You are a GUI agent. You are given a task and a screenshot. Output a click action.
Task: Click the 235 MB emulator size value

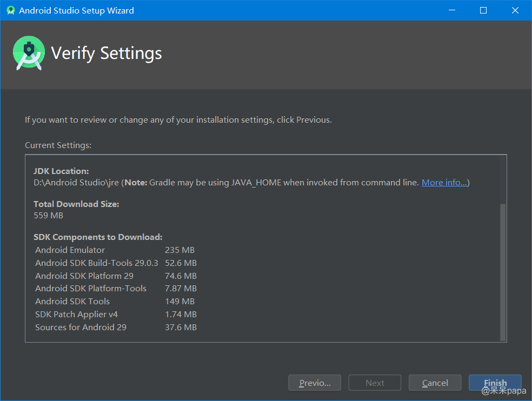(x=180, y=250)
